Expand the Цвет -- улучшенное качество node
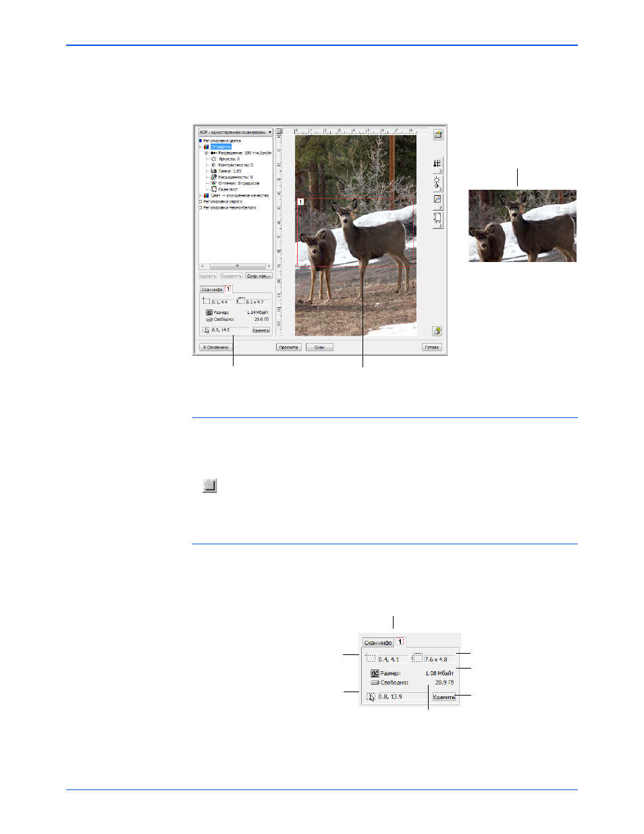Image resolution: width=644 pixels, height=834 pixels. click(200, 195)
